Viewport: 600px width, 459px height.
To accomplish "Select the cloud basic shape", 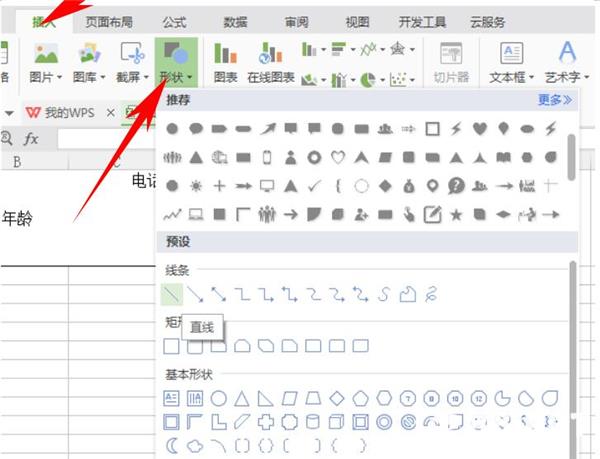I will click(x=195, y=446).
